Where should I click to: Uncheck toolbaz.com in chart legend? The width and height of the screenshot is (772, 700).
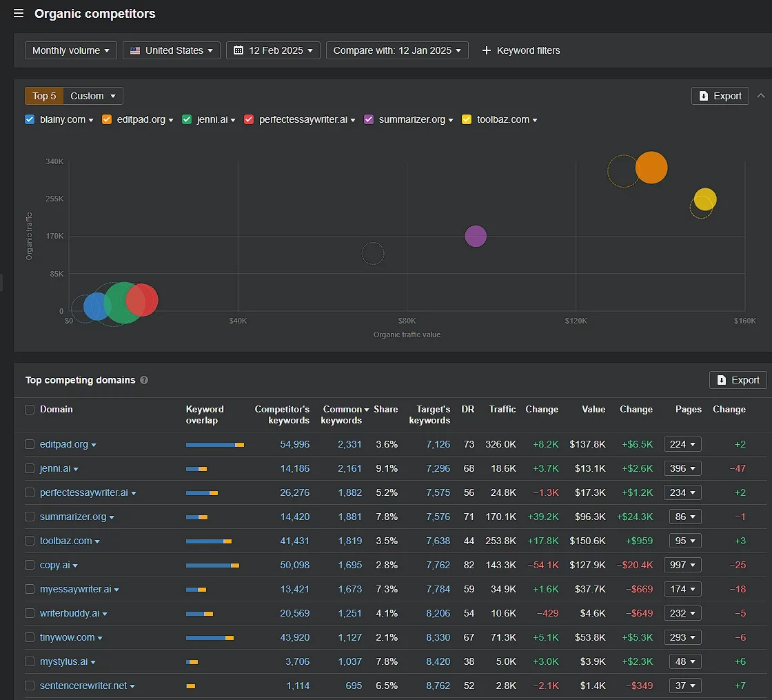click(x=466, y=119)
